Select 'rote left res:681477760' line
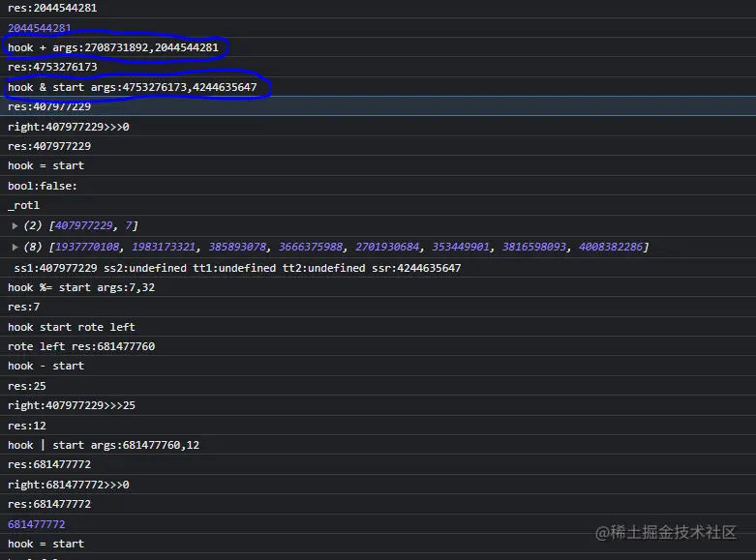756x560 pixels. [x=81, y=346]
